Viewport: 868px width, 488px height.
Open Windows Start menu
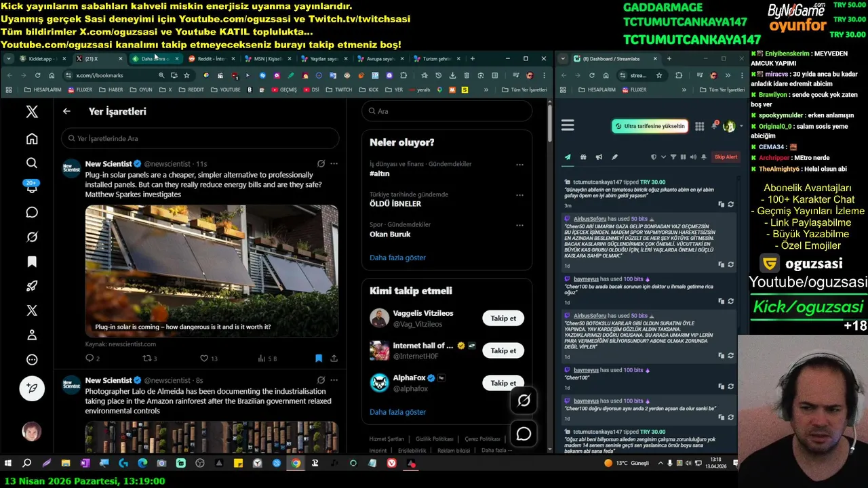(8, 464)
